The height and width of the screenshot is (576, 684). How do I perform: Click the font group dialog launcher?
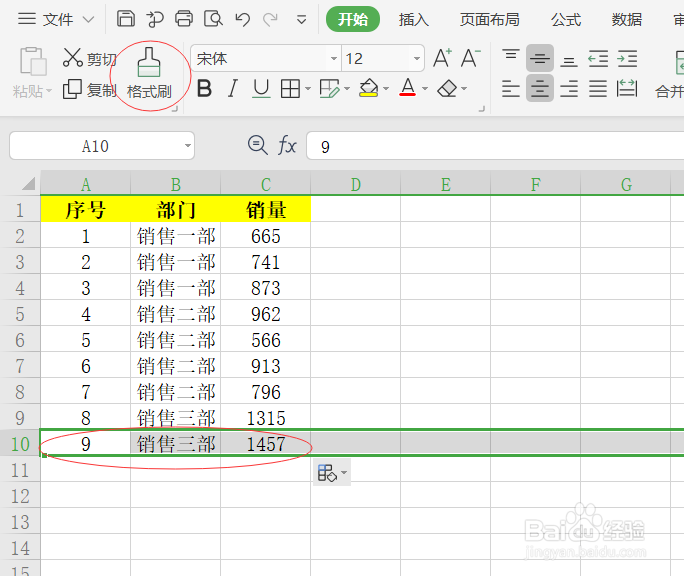coord(482,109)
